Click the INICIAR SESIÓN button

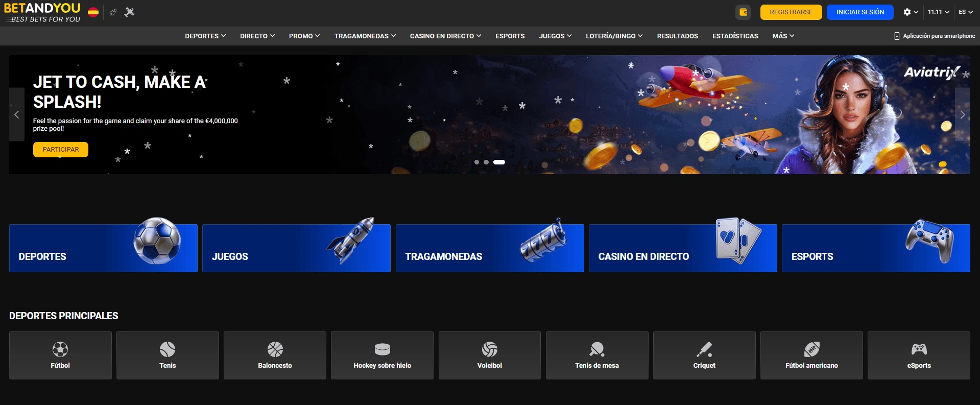coord(860,12)
